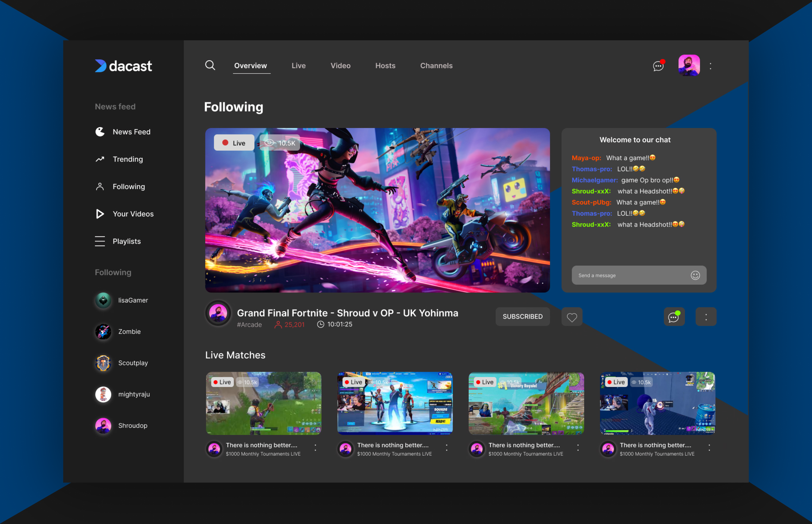The height and width of the screenshot is (524, 812).
Task: Open three-dot menu next to profile avatar
Action: 710,66
